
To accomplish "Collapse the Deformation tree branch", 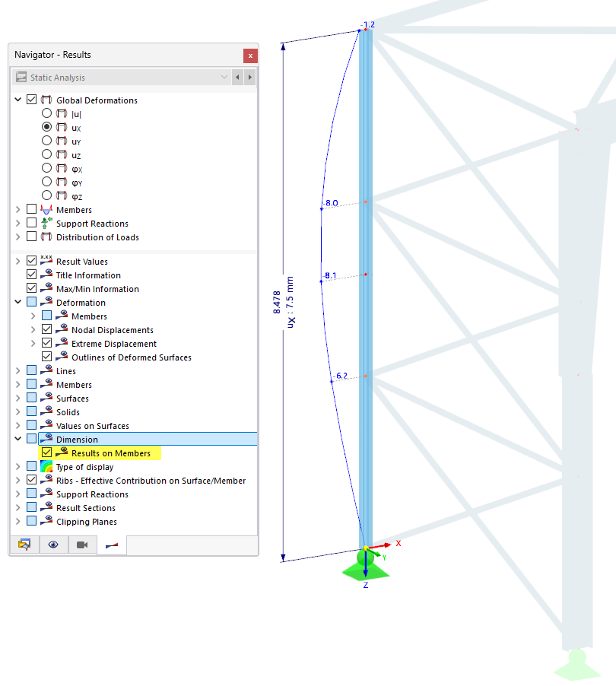I will tap(17, 302).
